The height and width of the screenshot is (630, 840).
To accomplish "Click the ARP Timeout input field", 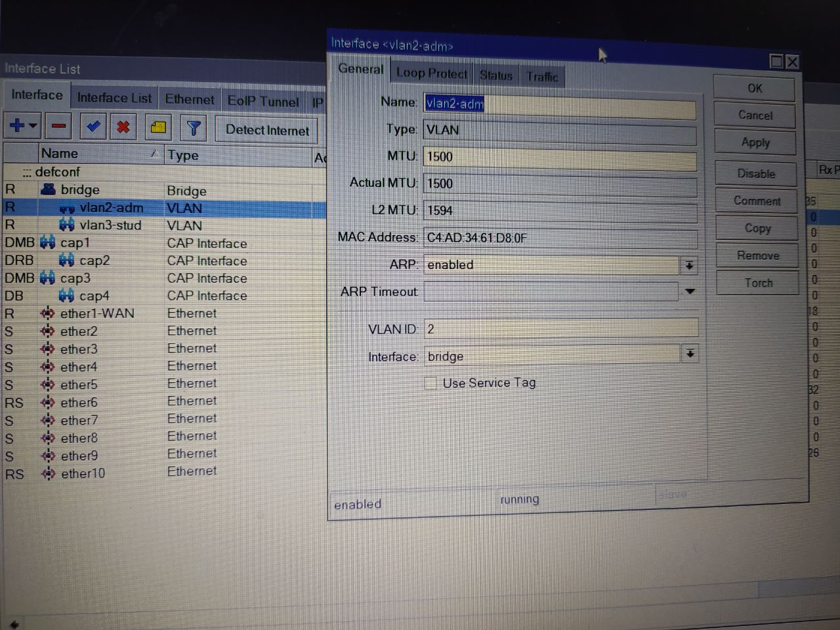I will click(x=551, y=291).
